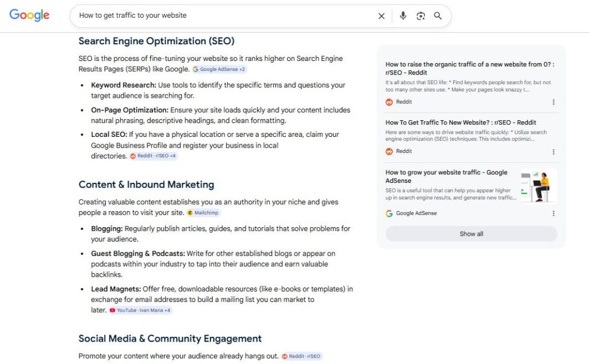
Task: Click the 'Search Engine Optimization (SEO)' heading
Action: (x=156, y=41)
